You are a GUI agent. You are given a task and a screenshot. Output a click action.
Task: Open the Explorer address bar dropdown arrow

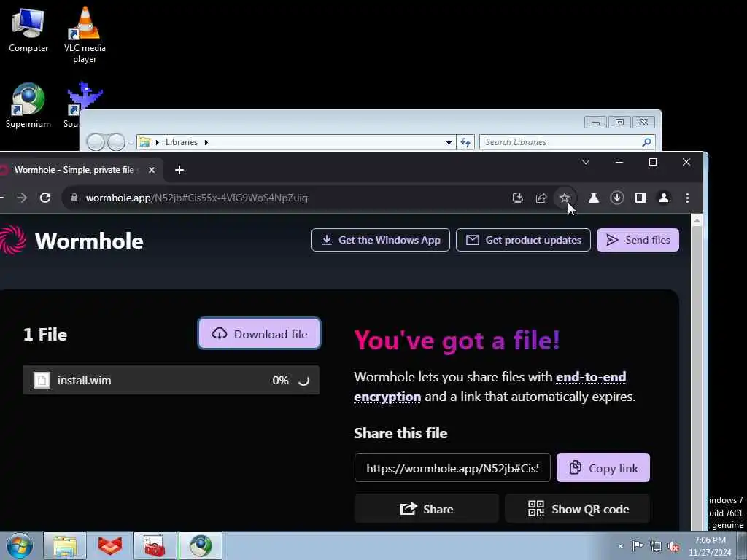coord(449,142)
